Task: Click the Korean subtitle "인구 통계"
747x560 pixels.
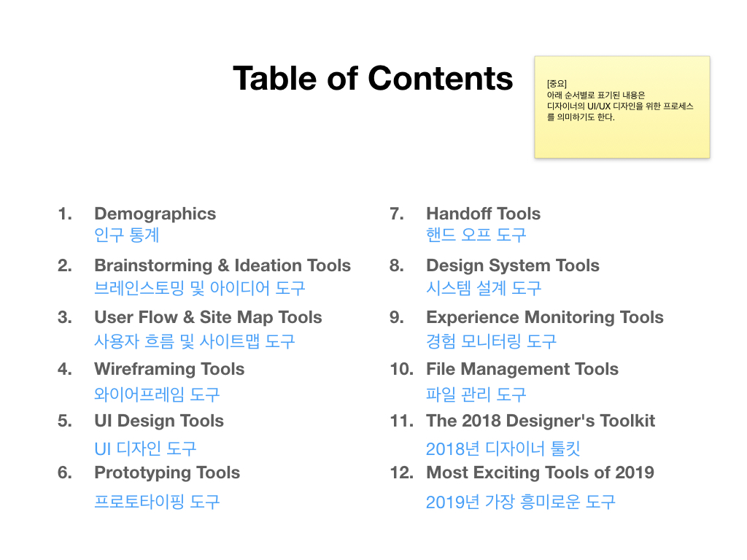Action: point(126,236)
